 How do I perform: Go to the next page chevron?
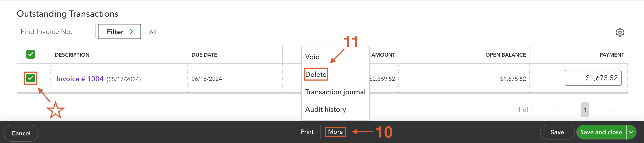coord(610,110)
